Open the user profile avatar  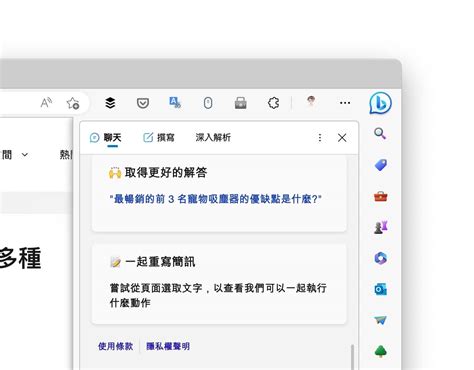pyautogui.click(x=311, y=101)
